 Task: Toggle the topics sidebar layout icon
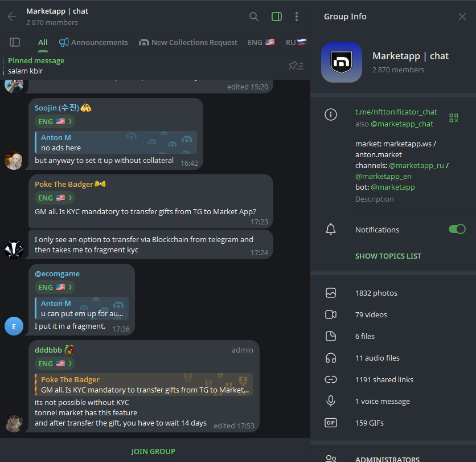click(x=15, y=42)
